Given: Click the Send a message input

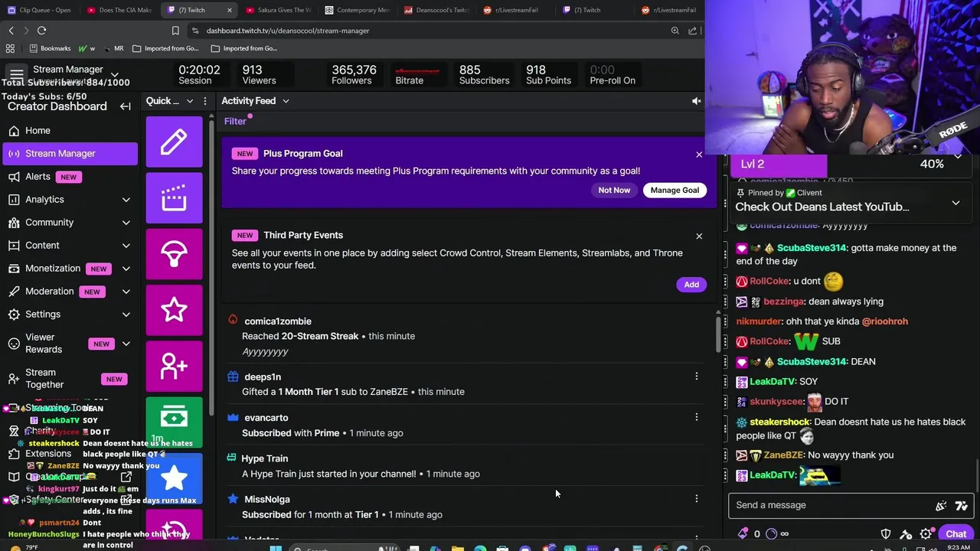Looking at the screenshot, I should [x=831, y=505].
